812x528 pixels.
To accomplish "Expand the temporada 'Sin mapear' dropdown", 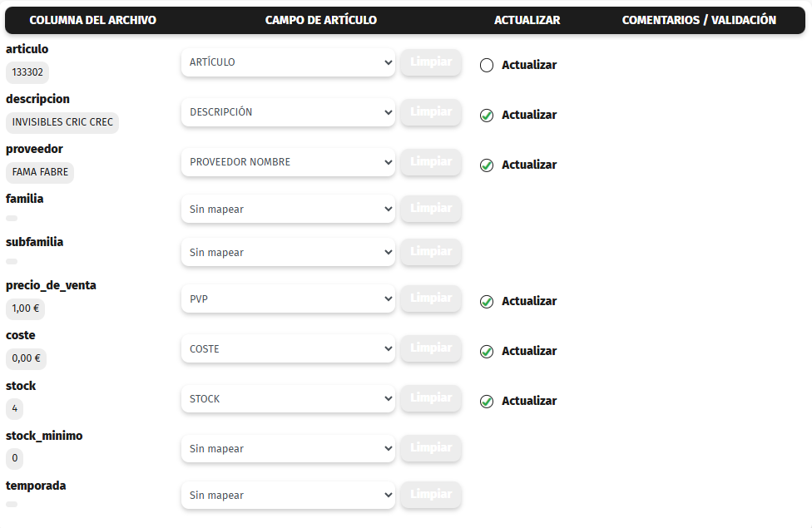I will [288, 496].
